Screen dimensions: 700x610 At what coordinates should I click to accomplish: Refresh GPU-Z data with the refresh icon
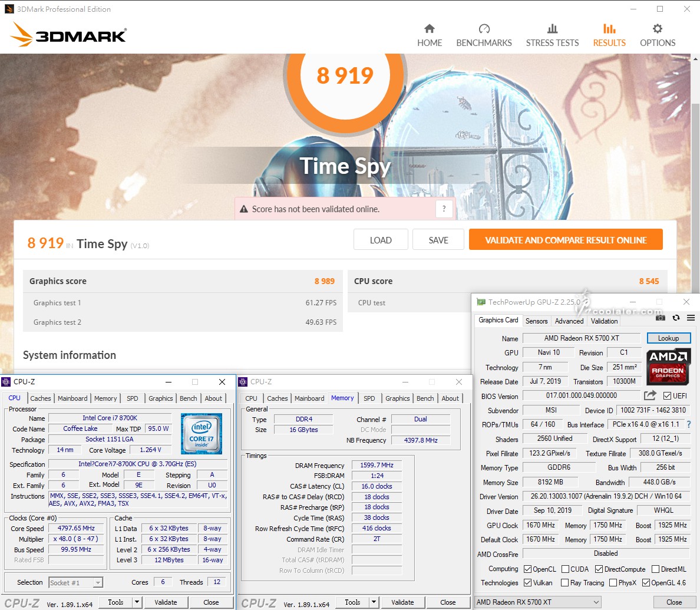(x=676, y=318)
